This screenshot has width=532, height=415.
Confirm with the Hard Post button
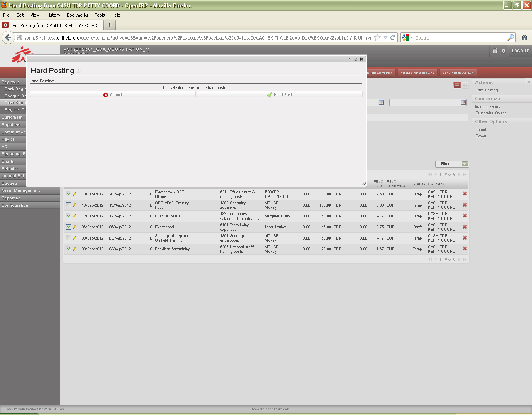tap(280, 95)
